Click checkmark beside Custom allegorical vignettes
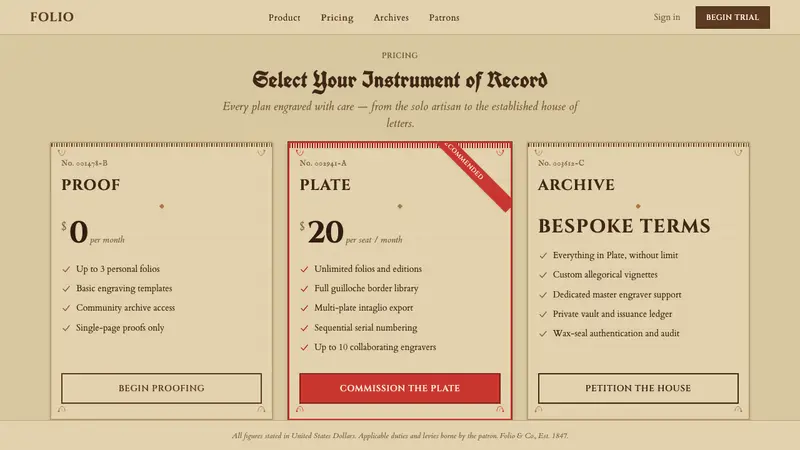 coord(543,275)
